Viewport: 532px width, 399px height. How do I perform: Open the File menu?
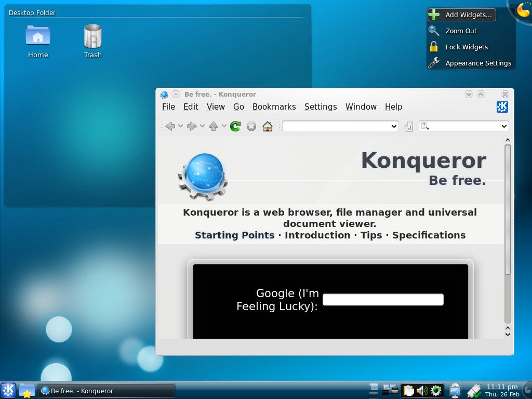pos(168,107)
